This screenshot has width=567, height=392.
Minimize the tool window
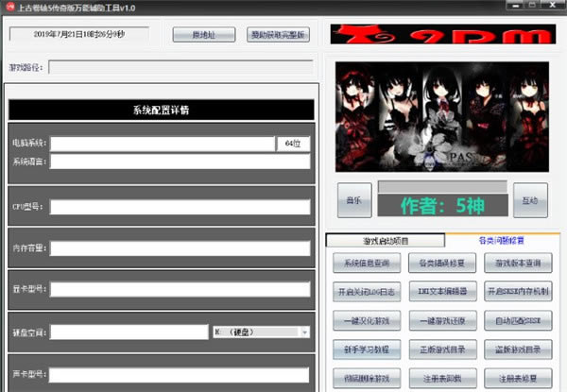[x=516, y=6]
